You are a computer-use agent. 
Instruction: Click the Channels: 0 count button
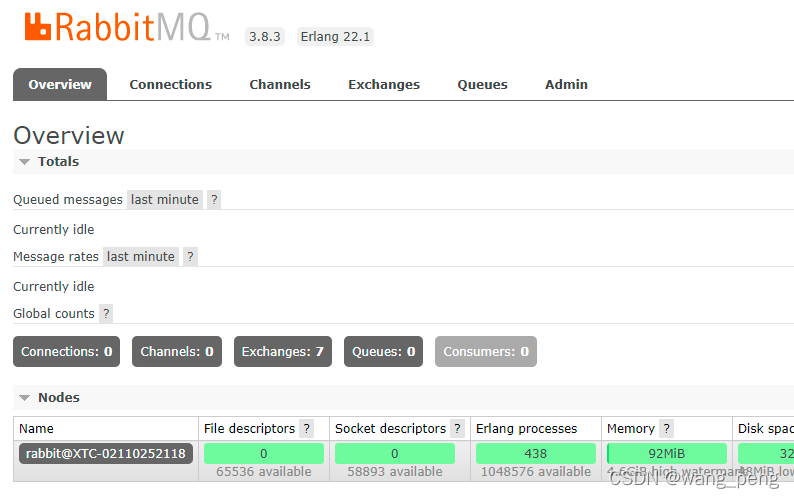[x=177, y=352]
